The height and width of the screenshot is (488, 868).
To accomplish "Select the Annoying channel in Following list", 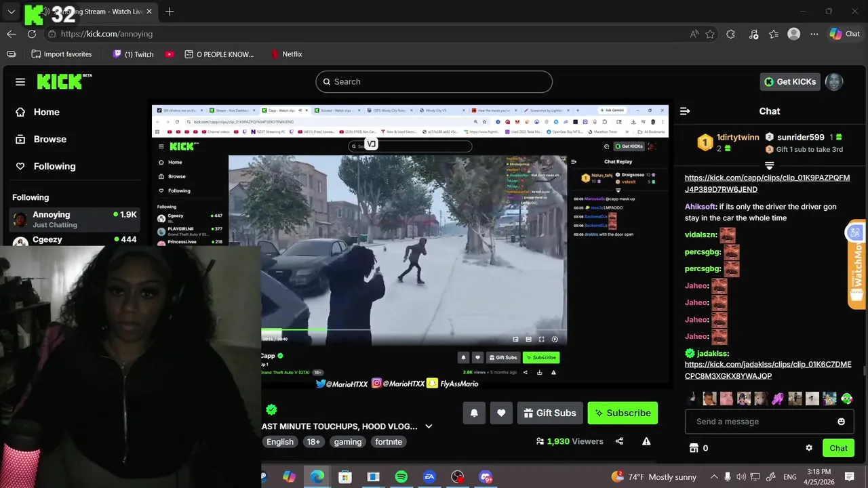I will (75, 220).
